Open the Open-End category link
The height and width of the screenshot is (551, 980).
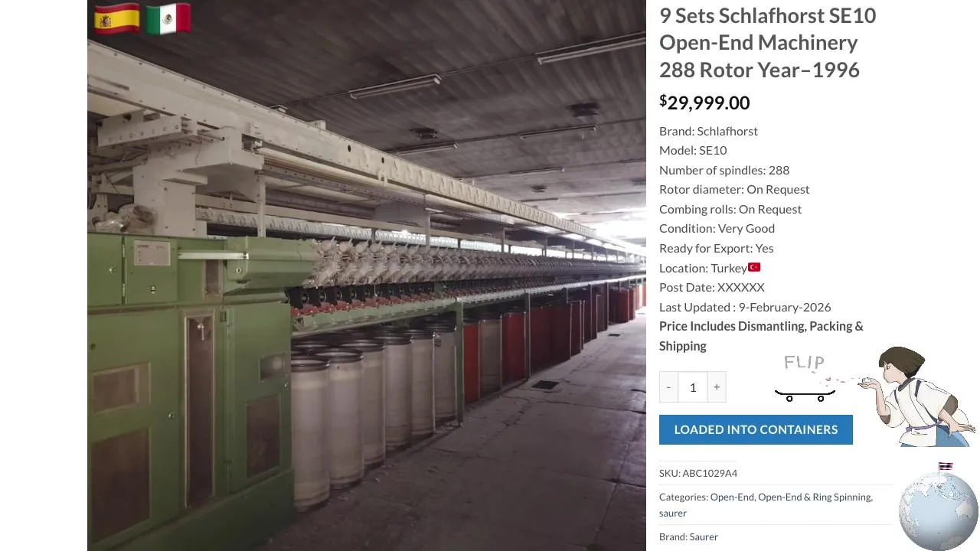pos(732,497)
